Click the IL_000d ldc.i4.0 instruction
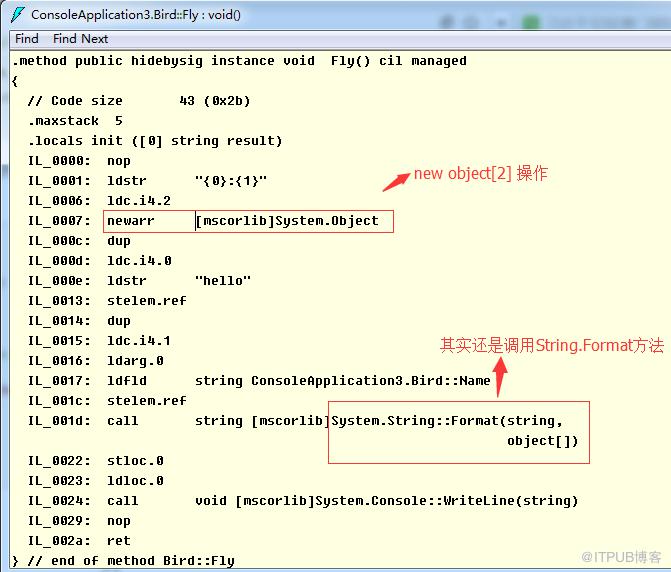 coord(100,261)
